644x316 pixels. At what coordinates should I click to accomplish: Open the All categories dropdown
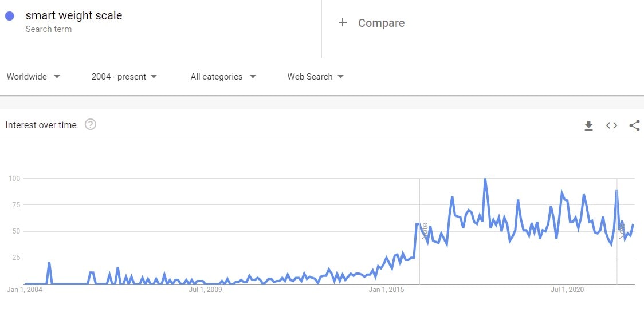[223, 77]
